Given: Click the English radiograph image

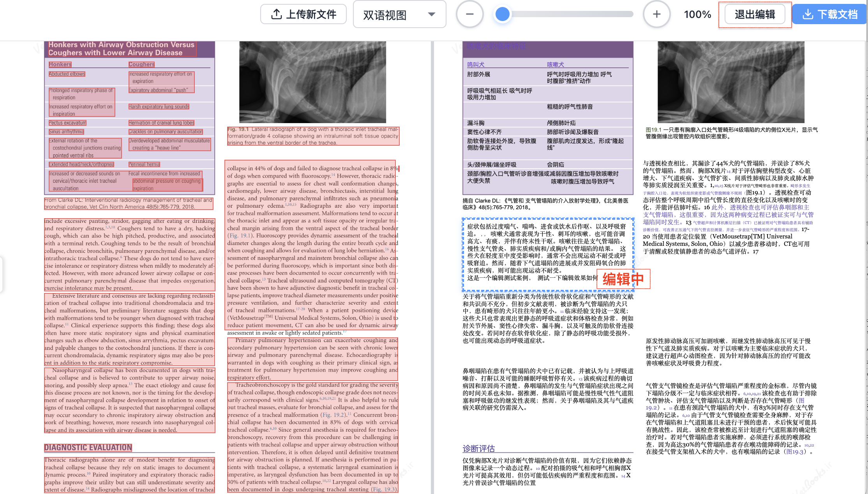Looking at the screenshot, I should (312, 82).
